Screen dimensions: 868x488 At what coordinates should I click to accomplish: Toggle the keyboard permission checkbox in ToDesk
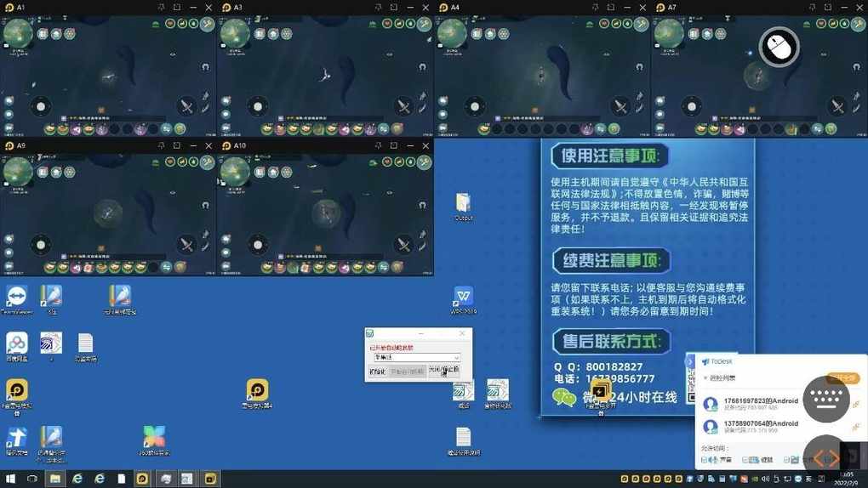click(745, 460)
